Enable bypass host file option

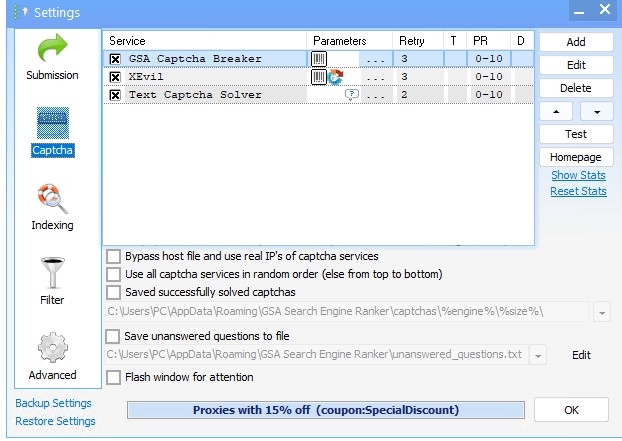(x=114, y=256)
